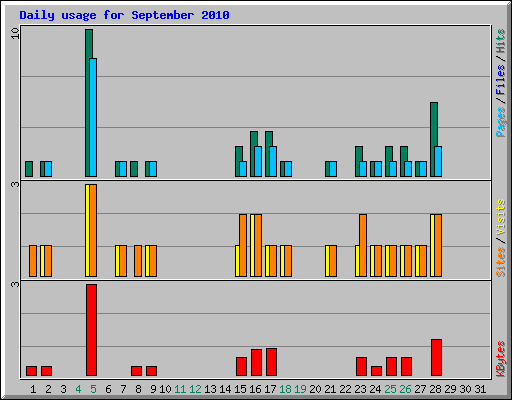Click the "3" axis value of the KBytes chart

pyautogui.click(x=15, y=284)
